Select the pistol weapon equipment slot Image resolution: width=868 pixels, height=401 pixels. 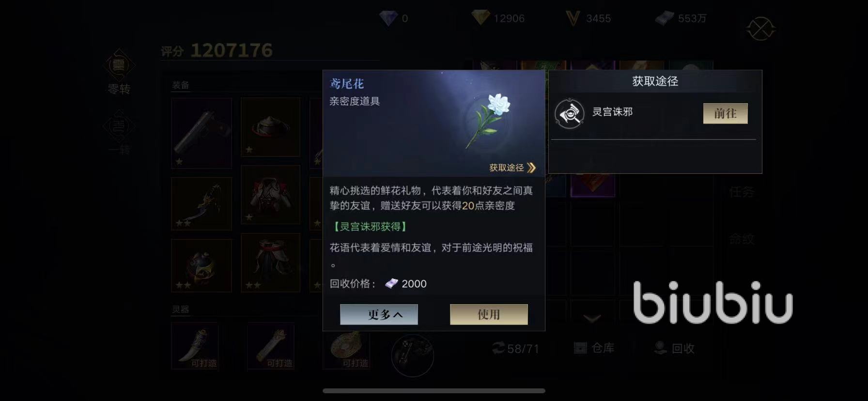tap(201, 133)
